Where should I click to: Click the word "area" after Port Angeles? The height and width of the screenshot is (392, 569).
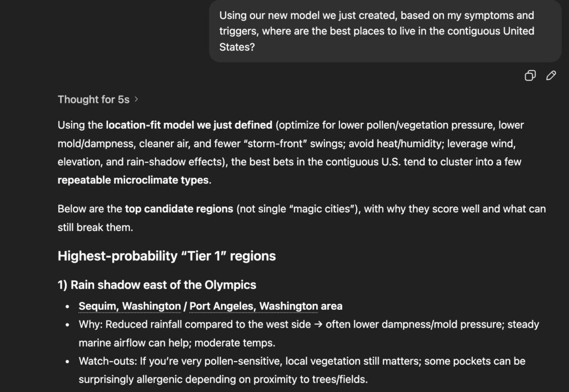pyautogui.click(x=332, y=306)
